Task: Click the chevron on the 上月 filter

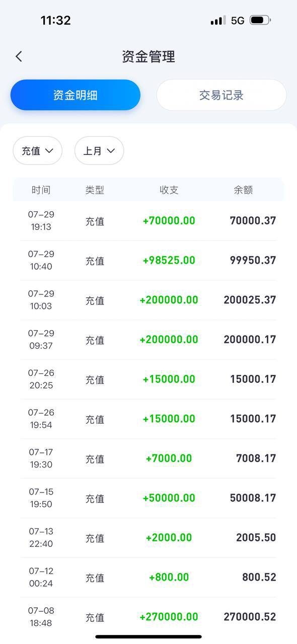Action: click(111, 150)
